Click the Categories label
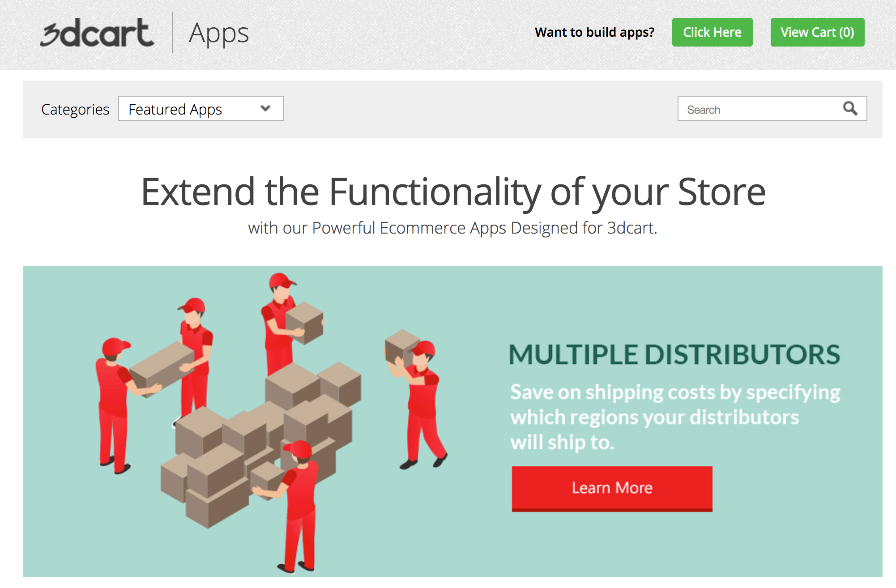Viewport: 896px width, 588px height. tap(75, 109)
